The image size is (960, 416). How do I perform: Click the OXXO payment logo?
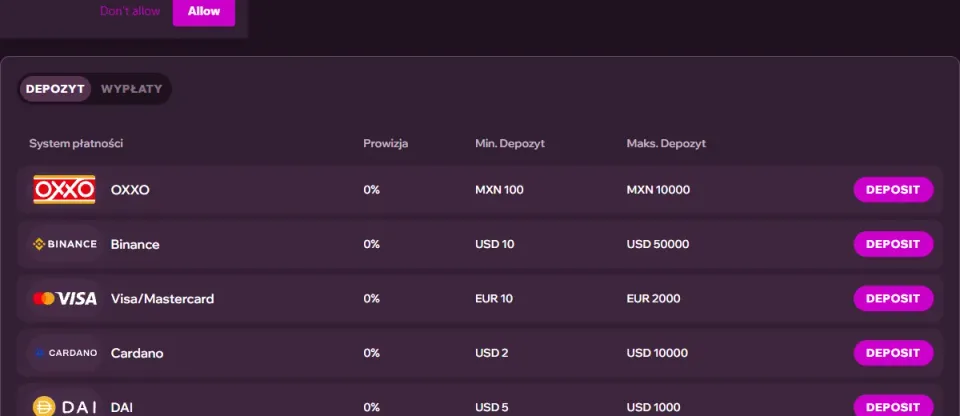[x=64, y=190]
